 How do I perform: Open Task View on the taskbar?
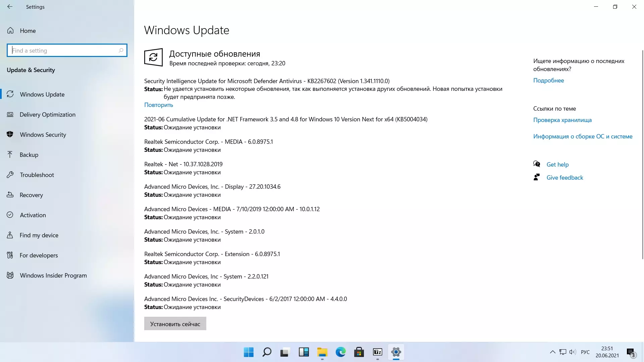click(285, 352)
